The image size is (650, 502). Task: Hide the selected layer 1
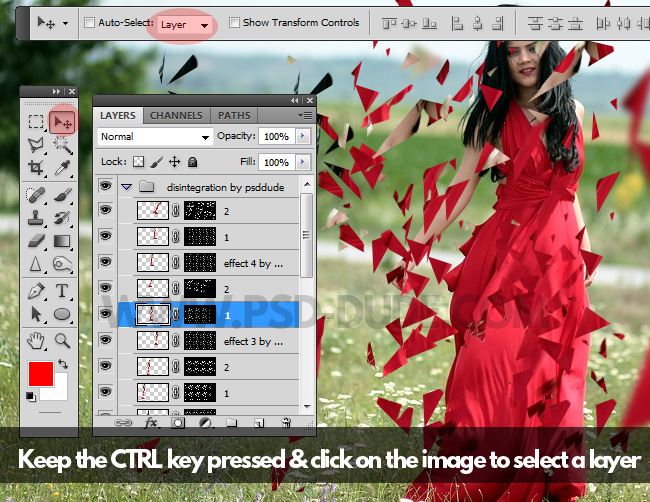point(105,313)
